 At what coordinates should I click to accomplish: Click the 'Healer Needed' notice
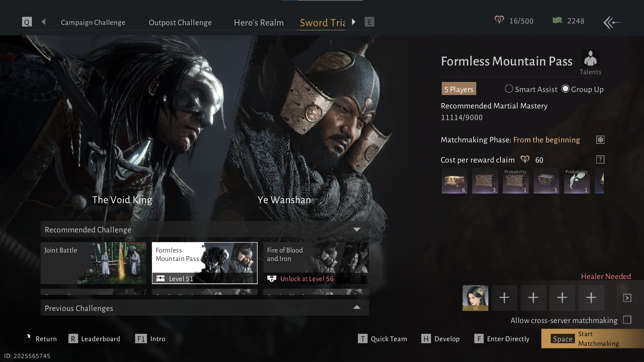[x=606, y=276]
